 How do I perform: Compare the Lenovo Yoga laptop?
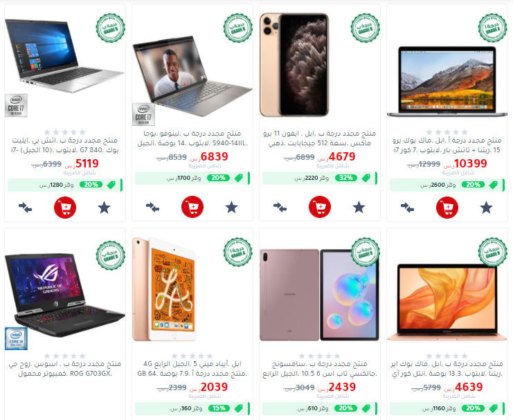[x=152, y=207]
